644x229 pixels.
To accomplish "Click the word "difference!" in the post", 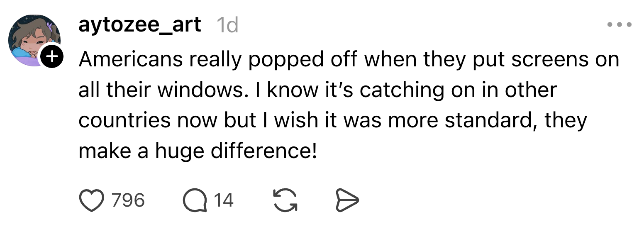I will coord(264,151).
